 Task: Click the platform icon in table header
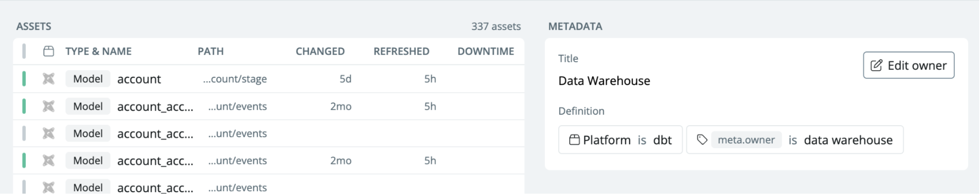point(48,51)
